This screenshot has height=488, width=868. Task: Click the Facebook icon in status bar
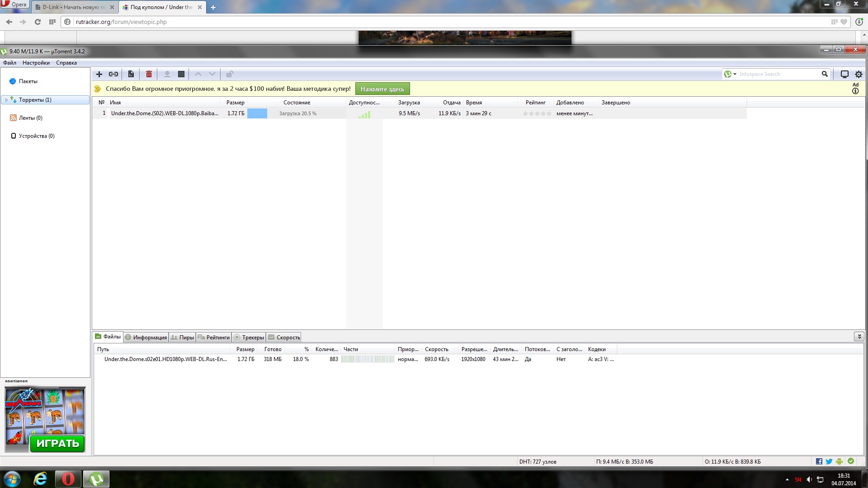[819, 461]
